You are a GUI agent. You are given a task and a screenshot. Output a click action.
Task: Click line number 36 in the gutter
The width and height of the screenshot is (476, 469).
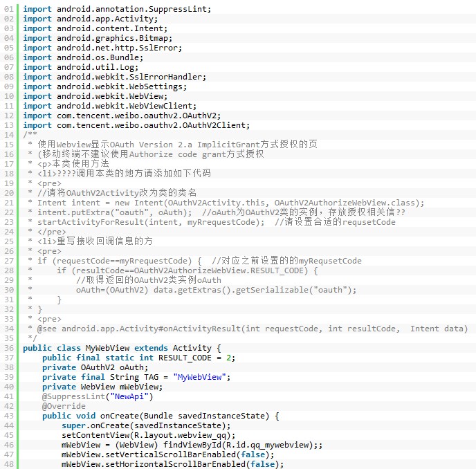coord(9,348)
